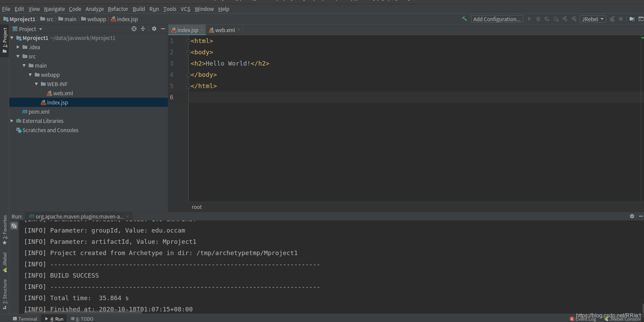Image resolution: width=644 pixels, height=322 pixels.
Task: Click the src breadcrumb in navigation bar
Action: pyautogui.click(x=47, y=19)
